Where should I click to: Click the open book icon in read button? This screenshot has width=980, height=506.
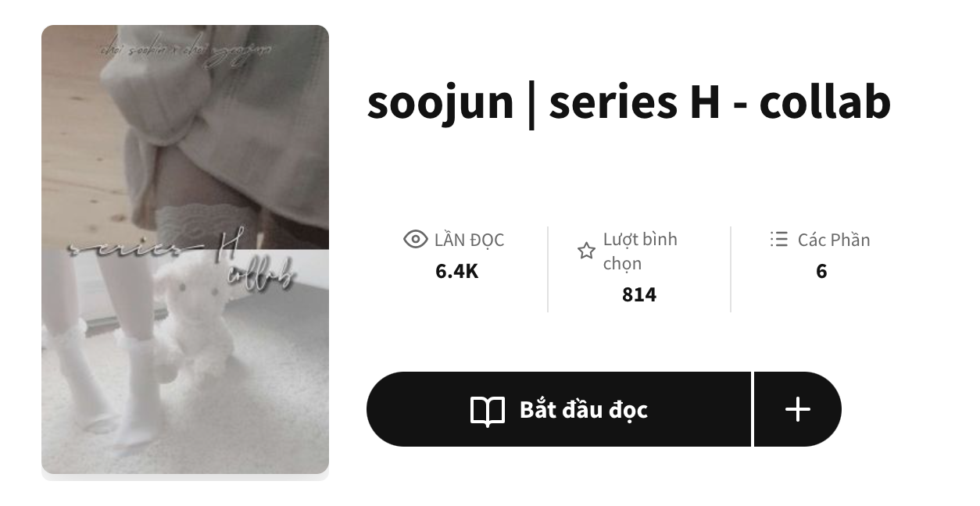(x=488, y=410)
